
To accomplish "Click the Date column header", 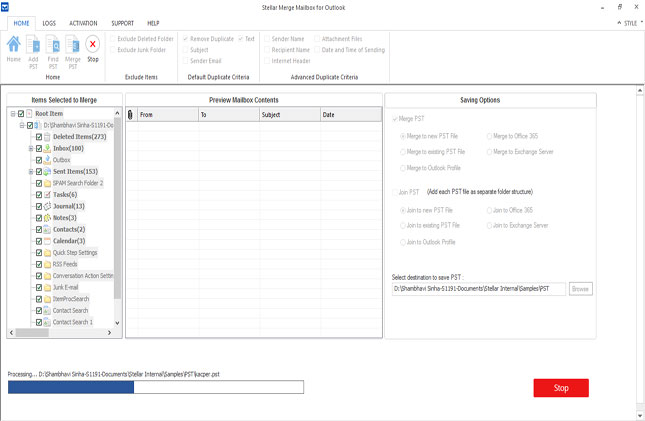I will [x=351, y=114].
